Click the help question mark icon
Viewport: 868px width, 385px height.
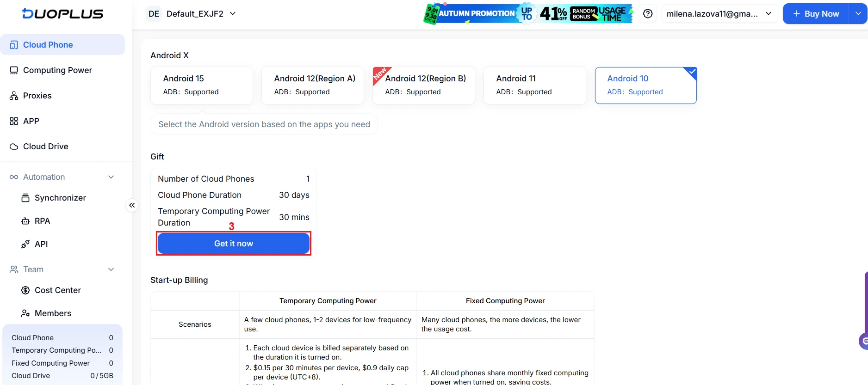click(648, 14)
